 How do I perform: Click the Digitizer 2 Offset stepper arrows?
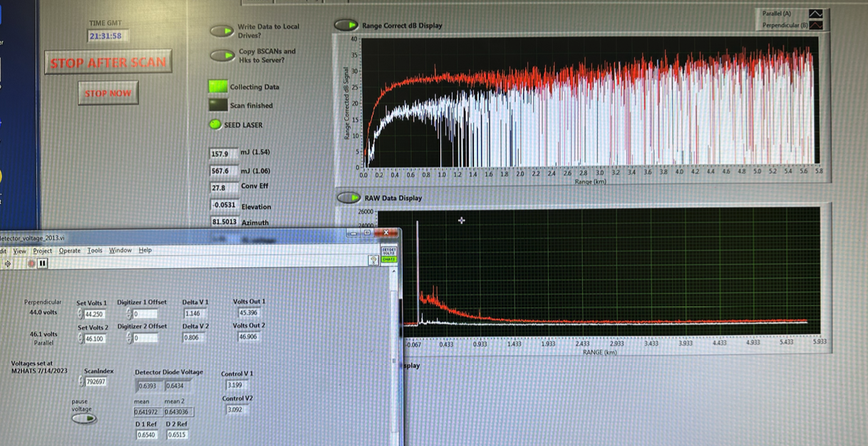click(129, 338)
